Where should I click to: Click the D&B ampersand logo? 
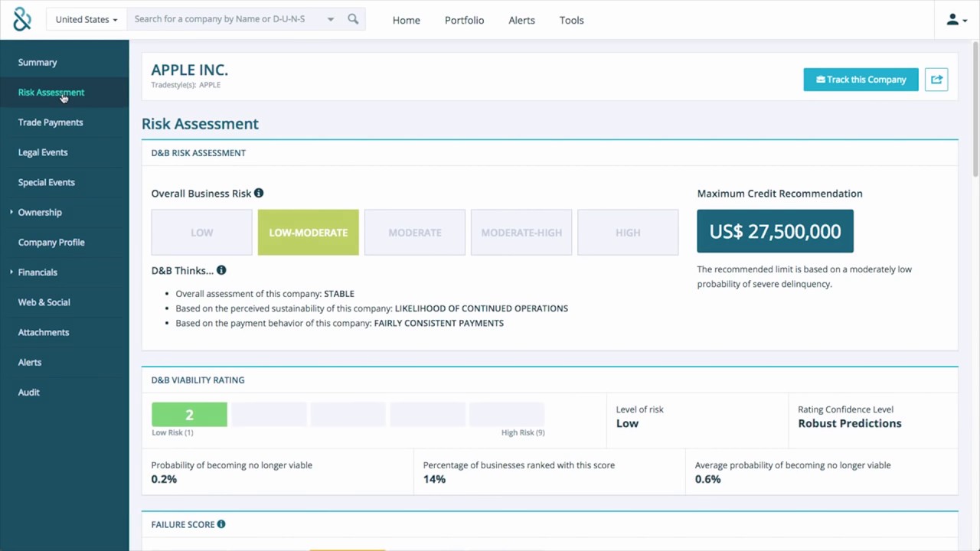[x=22, y=19]
